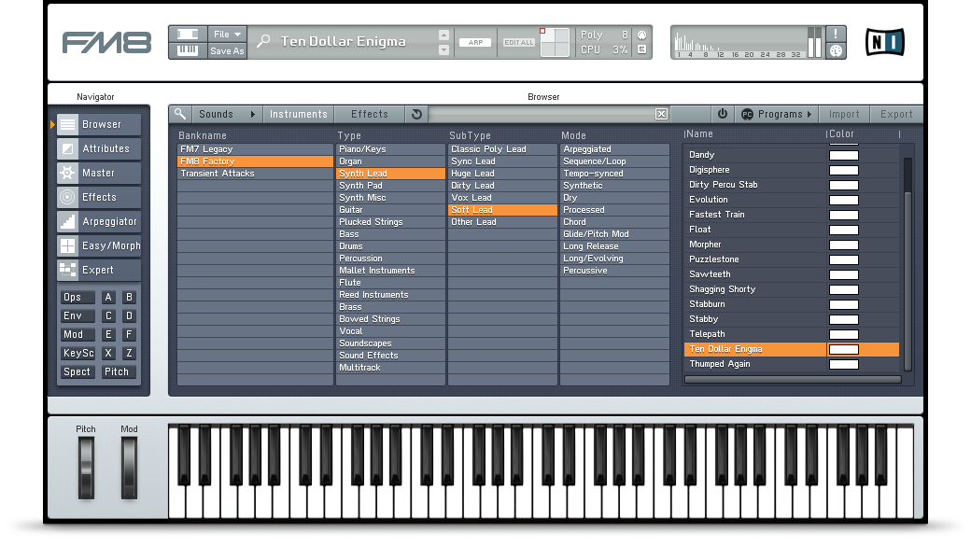Image resolution: width=971 pixels, height=560 pixels.
Task: Select operator Z
Action: 130,353
